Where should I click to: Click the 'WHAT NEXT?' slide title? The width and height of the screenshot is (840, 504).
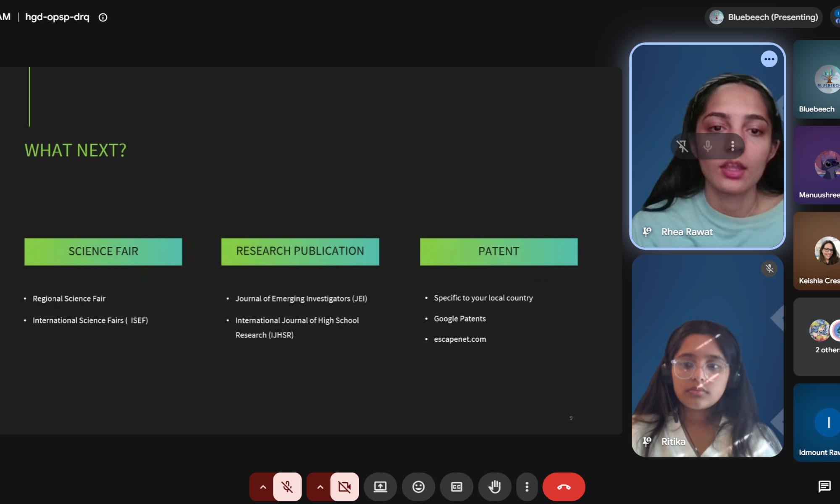pyautogui.click(x=75, y=150)
